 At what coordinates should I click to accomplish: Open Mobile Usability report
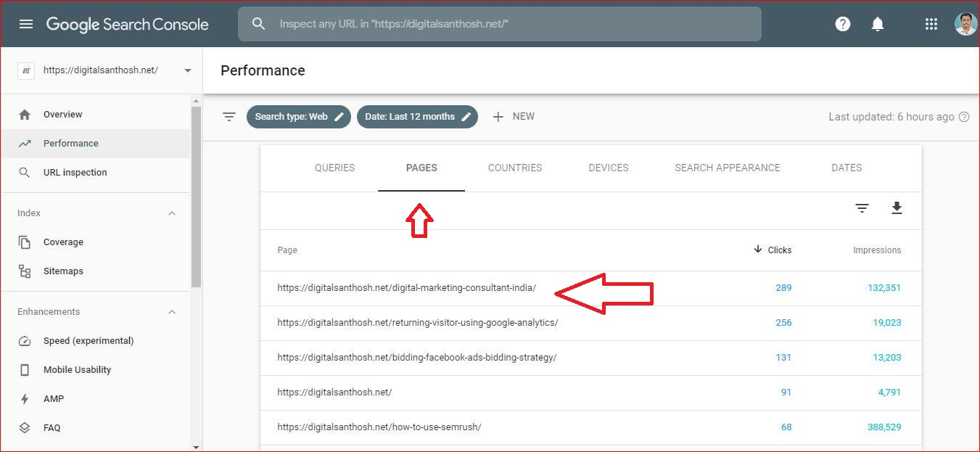(x=95, y=370)
